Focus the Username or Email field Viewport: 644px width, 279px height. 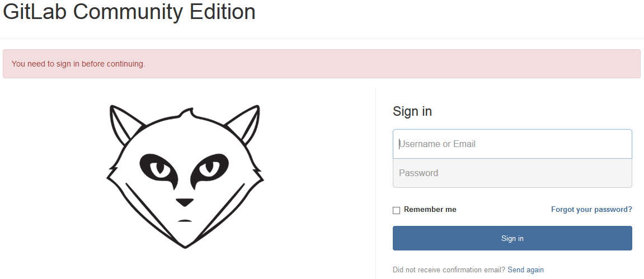click(x=512, y=144)
